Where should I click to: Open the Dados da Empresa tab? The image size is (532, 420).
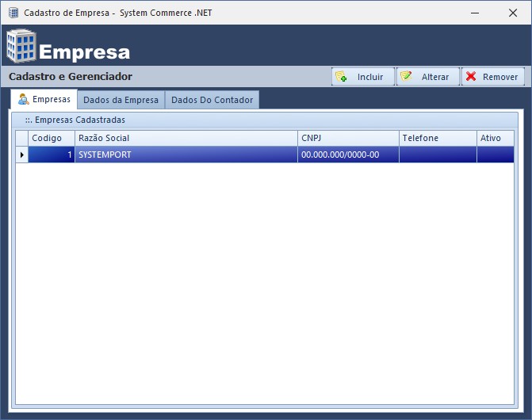coord(121,100)
